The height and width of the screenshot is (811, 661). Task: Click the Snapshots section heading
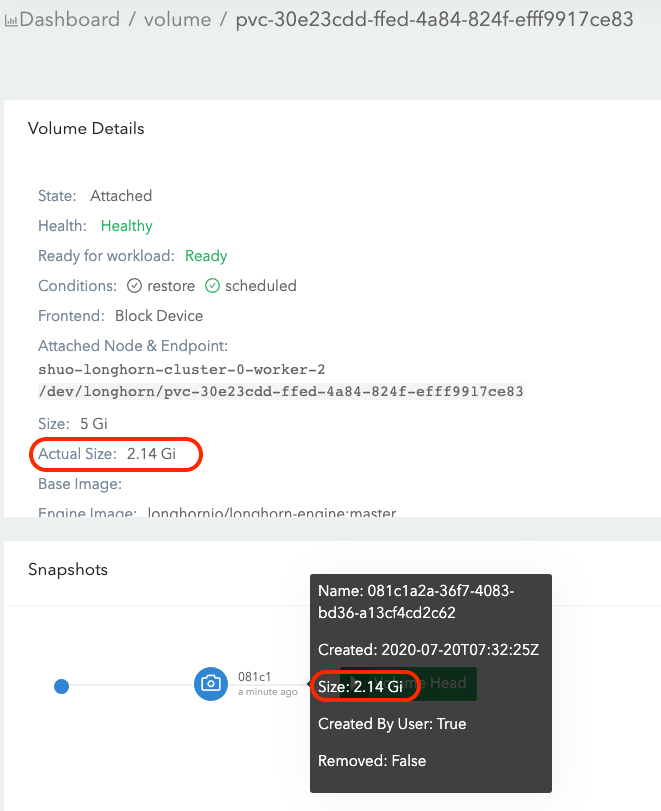(x=67, y=569)
